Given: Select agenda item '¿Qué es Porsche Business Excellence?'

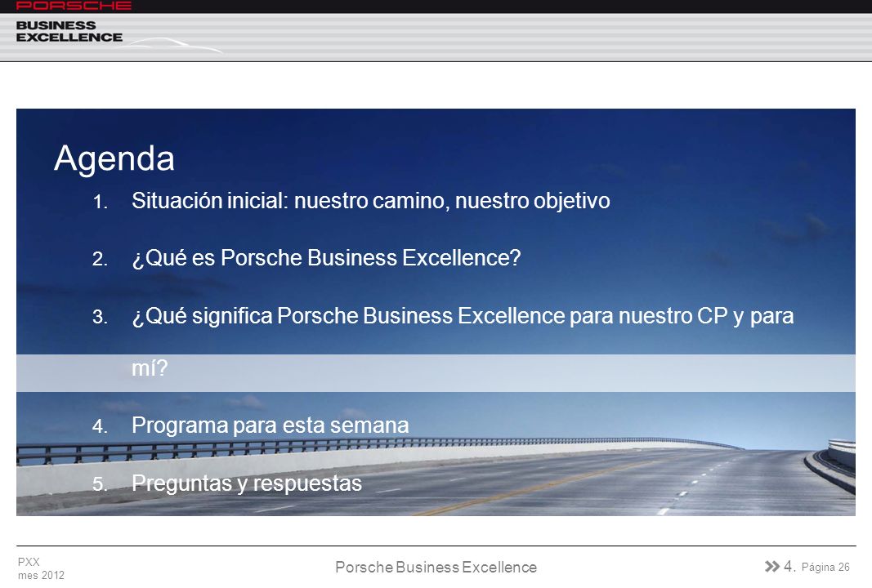Looking at the screenshot, I should coord(326,258).
